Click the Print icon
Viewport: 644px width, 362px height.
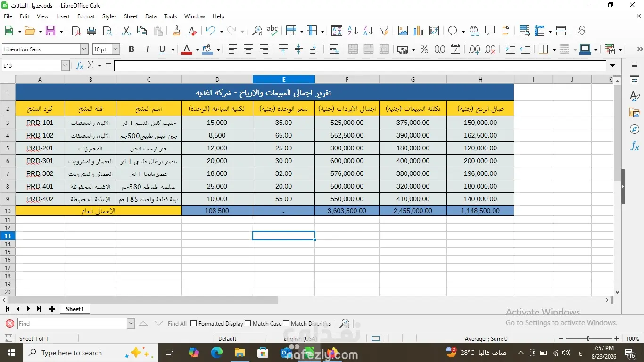click(x=91, y=31)
